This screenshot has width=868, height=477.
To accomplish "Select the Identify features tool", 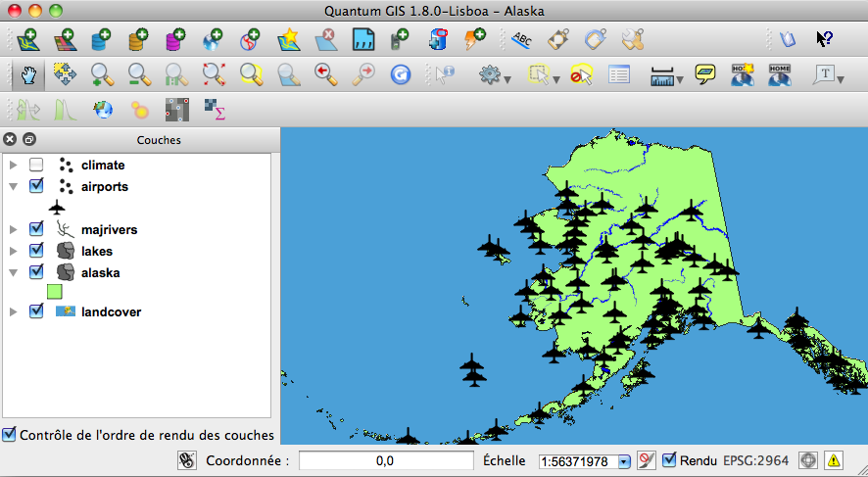I will point(444,74).
